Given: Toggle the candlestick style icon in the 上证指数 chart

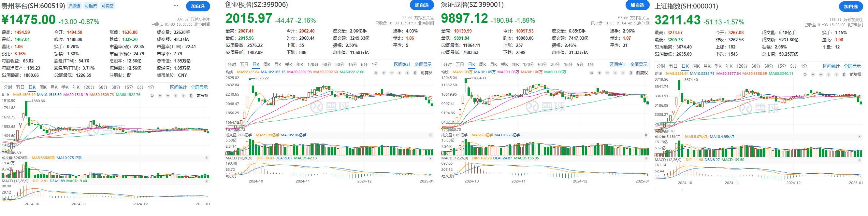Looking at the screenshot, I should [844, 74].
